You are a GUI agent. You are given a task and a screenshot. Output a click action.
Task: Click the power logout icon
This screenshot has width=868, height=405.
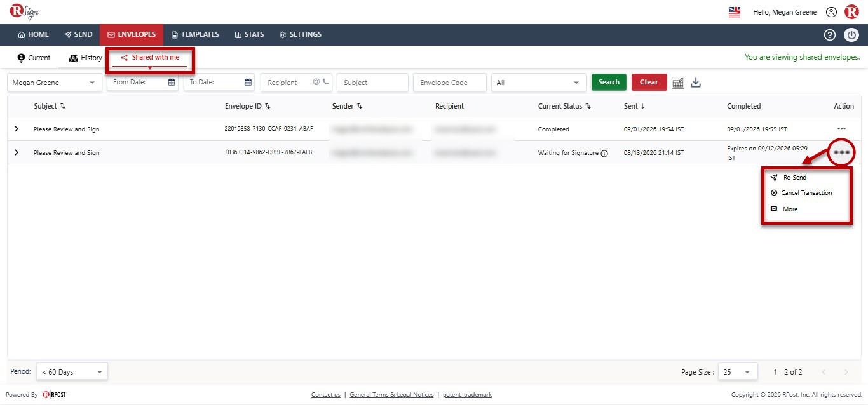point(851,35)
